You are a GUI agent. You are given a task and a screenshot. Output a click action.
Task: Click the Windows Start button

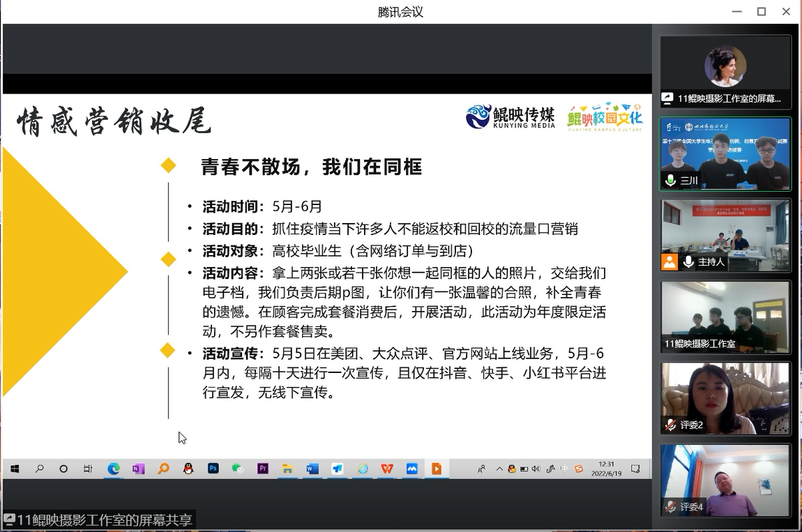[14, 469]
